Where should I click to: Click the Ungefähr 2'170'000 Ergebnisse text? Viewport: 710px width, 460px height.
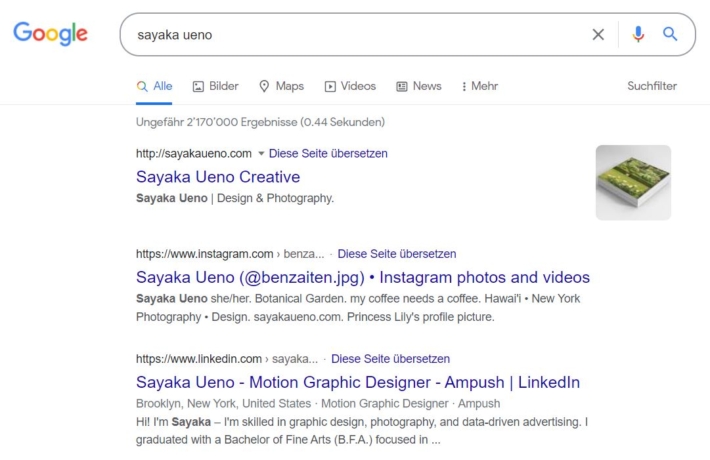click(260, 122)
